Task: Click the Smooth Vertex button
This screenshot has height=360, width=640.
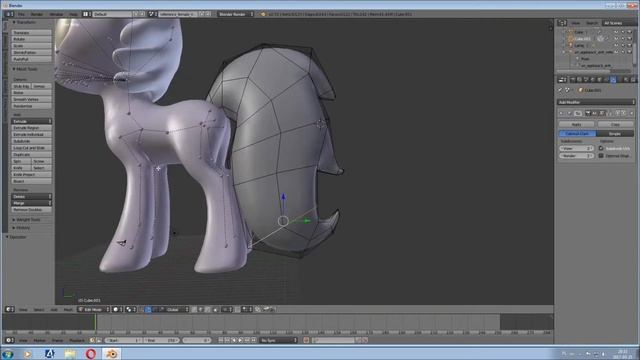Action: coord(31,99)
